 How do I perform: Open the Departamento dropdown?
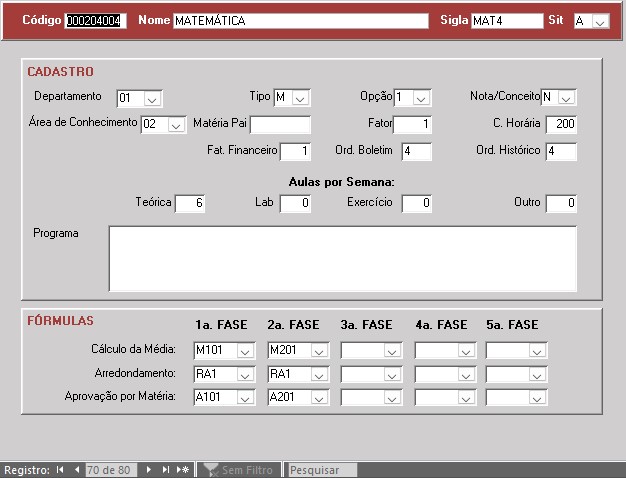click(x=152, y=98)
